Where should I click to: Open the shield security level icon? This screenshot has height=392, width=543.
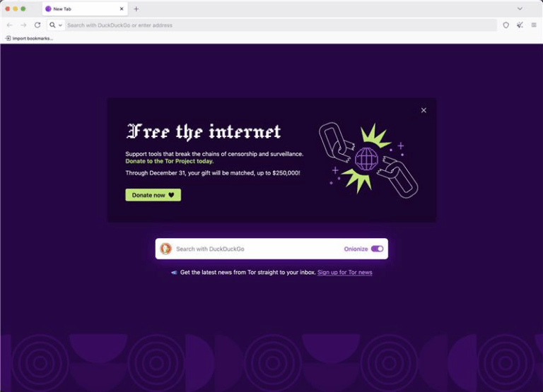click(x=506, y=25)
